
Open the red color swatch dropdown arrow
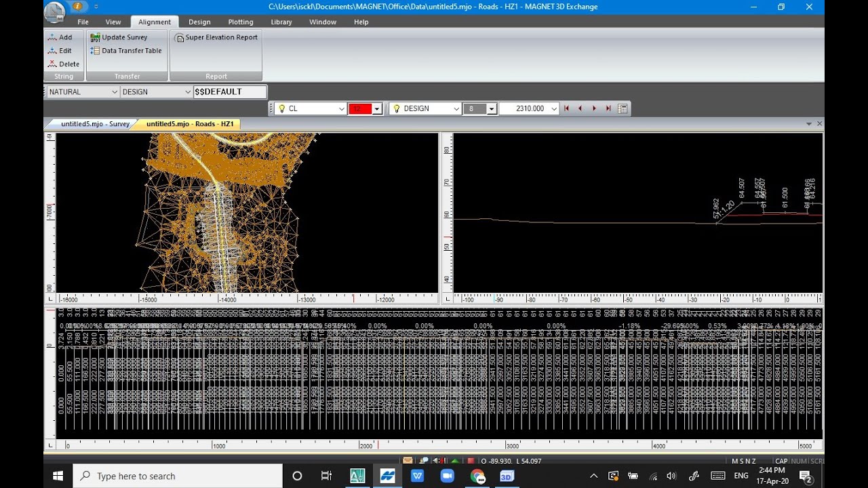coord(377,108)
